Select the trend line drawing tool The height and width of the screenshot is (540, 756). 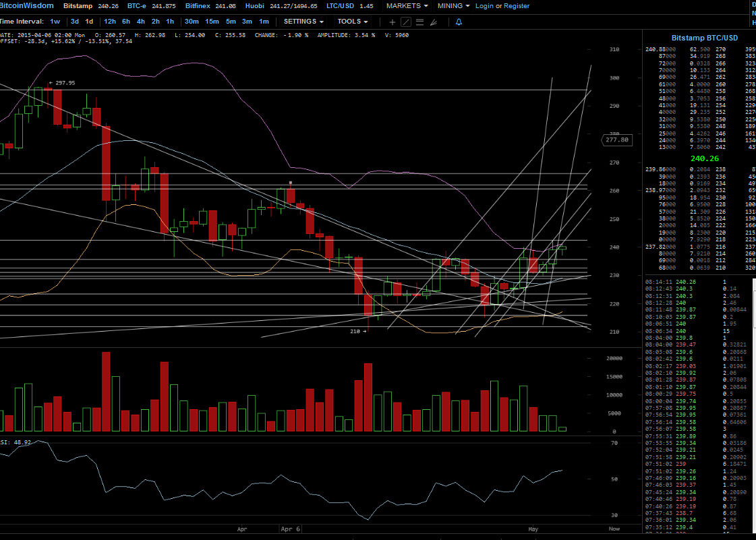coord(406,22)
